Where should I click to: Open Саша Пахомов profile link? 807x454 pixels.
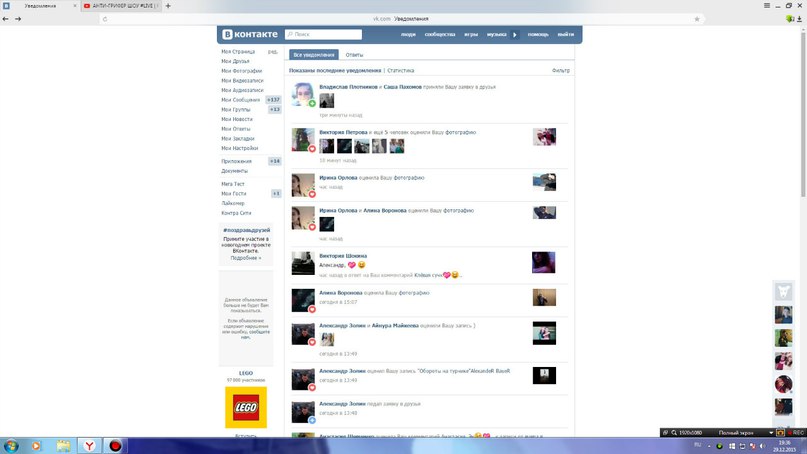click(x=402, y=87)
